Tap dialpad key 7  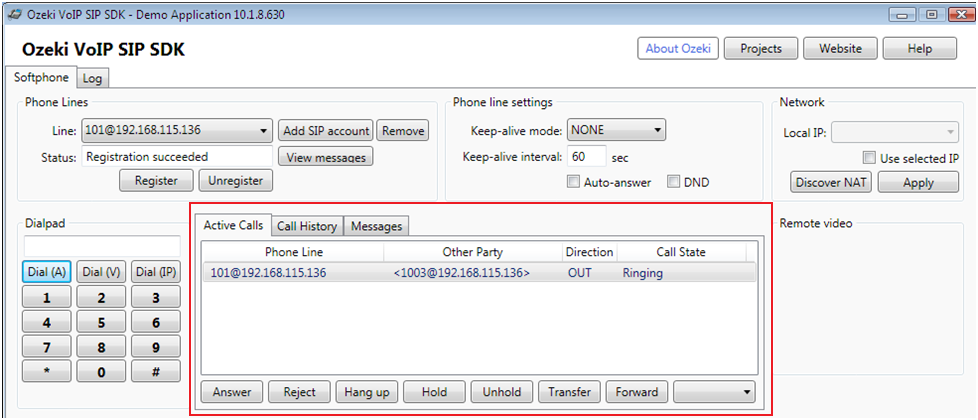pos(47,347)
